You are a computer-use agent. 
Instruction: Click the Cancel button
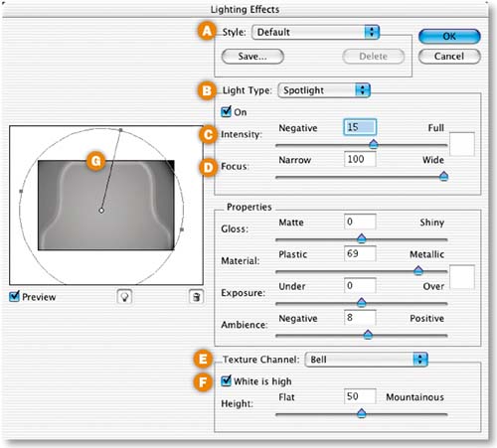(x=449, y=57)
